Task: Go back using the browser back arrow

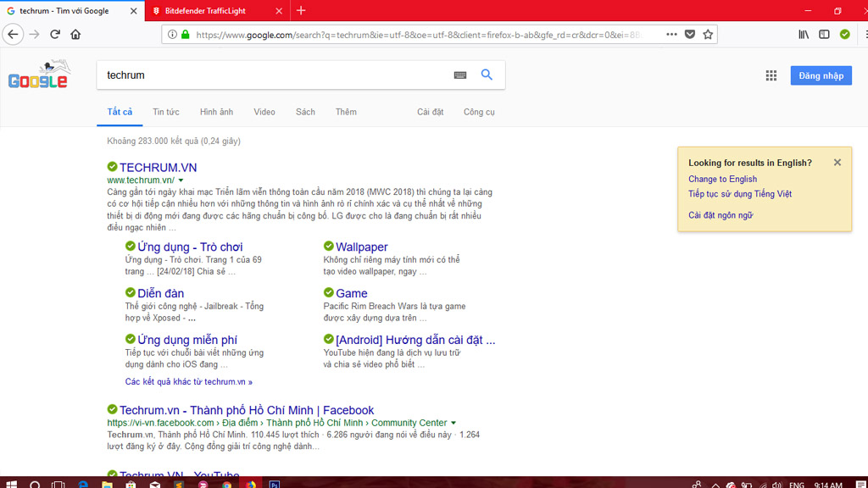Action: 13,34
